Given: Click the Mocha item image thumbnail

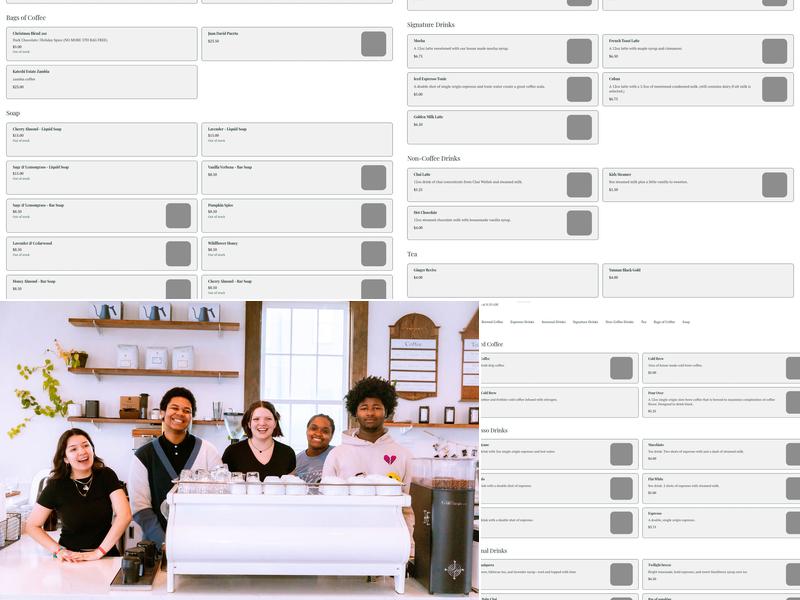Looking at the screenshot, I should point(578,51).
